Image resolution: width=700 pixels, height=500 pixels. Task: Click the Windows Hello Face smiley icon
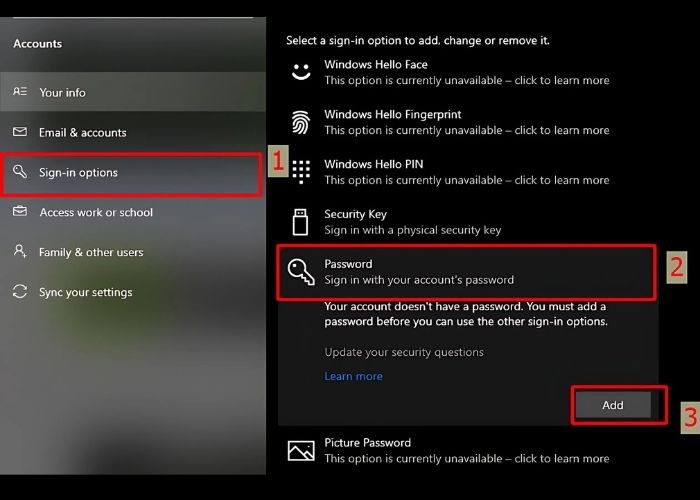point(301,72)
